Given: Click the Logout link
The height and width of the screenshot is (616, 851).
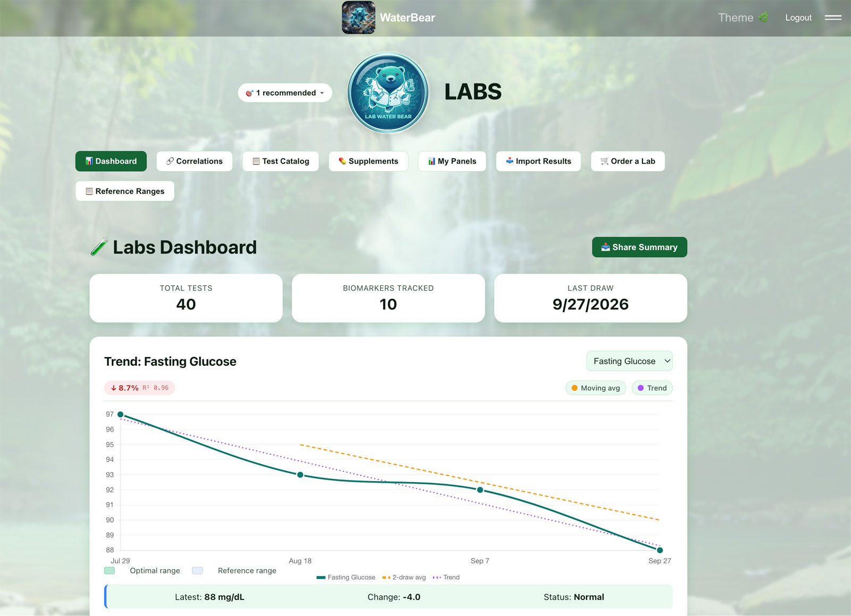Looking at the screenshot, I should (x=798, y=18).
